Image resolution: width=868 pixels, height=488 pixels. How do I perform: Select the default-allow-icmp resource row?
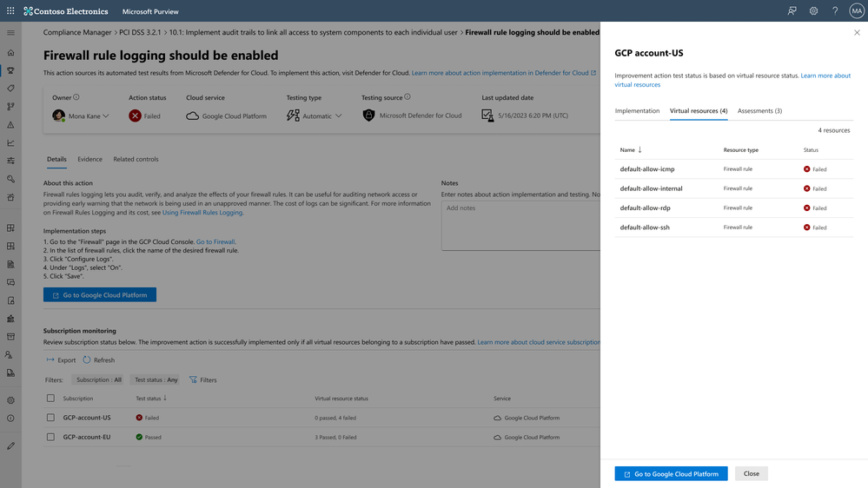[x=733, y=168]
